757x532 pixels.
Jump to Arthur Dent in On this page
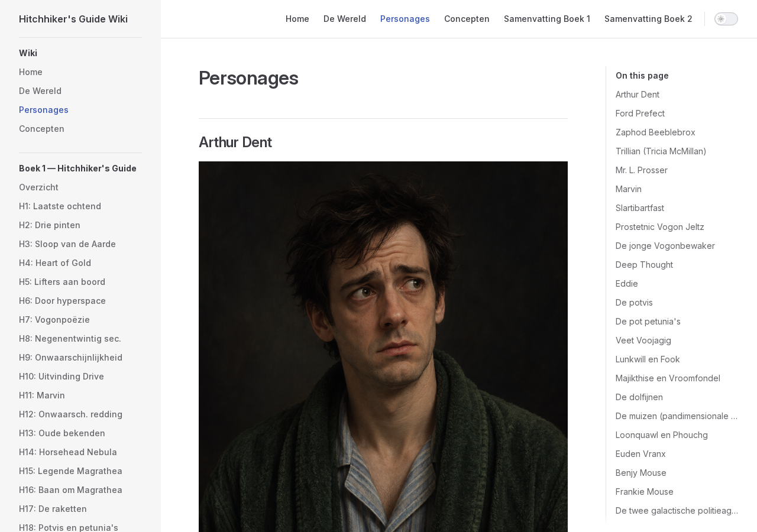tap(638, 95)
